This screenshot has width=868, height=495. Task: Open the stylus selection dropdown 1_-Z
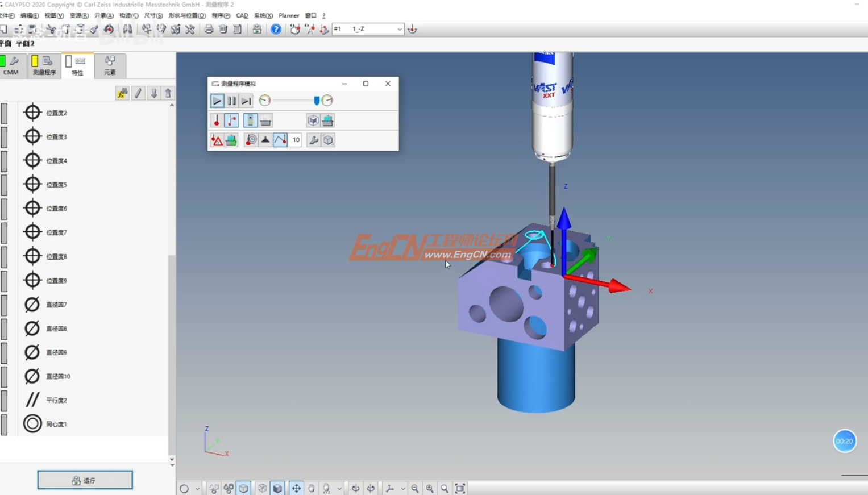(399, 29)
